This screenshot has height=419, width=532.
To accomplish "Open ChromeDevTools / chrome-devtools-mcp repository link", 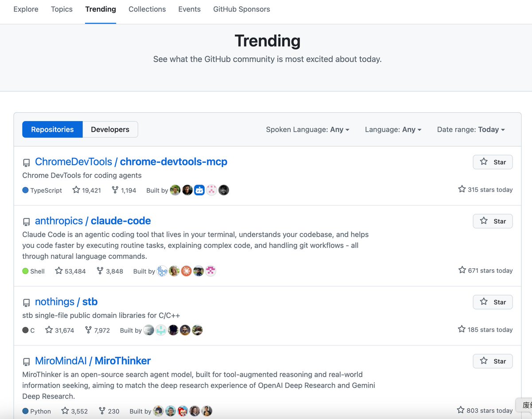I will pos(131,162).
